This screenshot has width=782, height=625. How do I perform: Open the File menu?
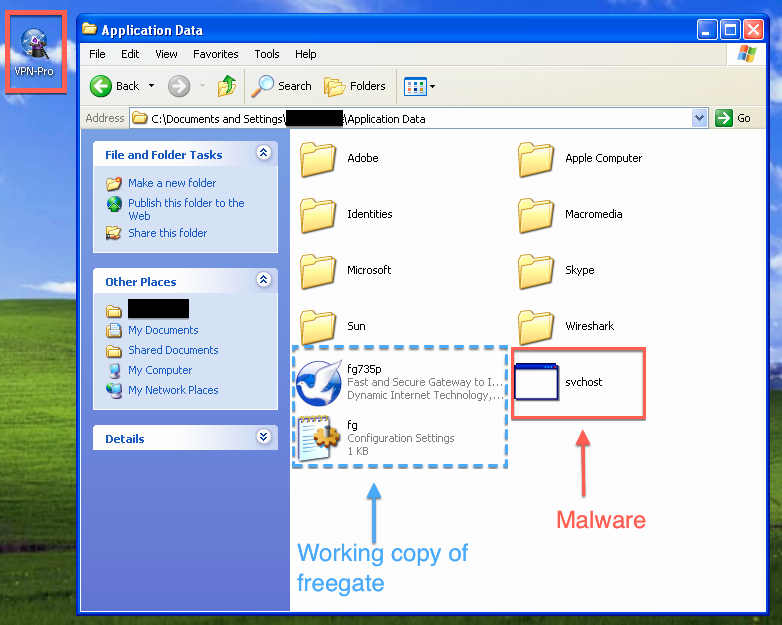pos(97,54)
